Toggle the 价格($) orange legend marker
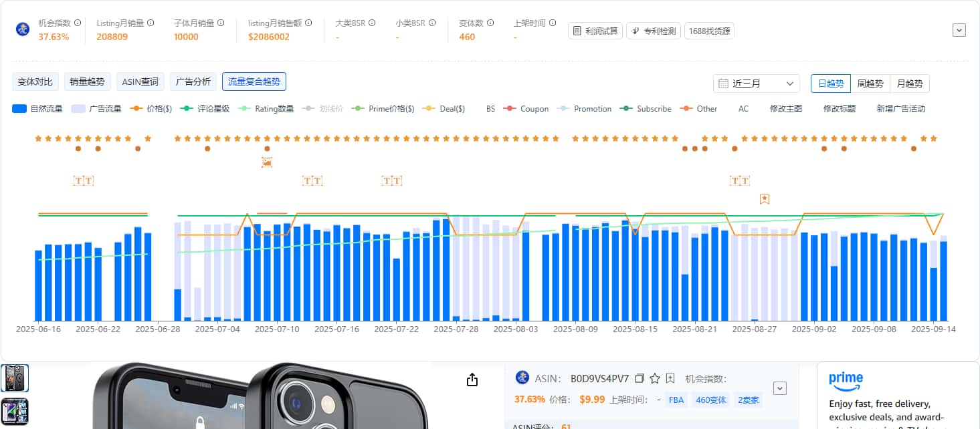This screenshot has height=429, width=980. (153, 109)
